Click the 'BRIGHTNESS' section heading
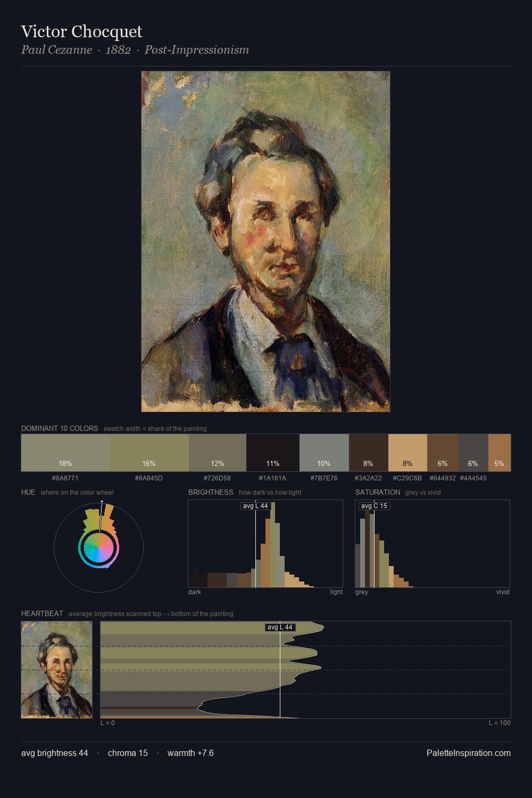The width and height of the screenshot is (532, 798). coord(211,492)
